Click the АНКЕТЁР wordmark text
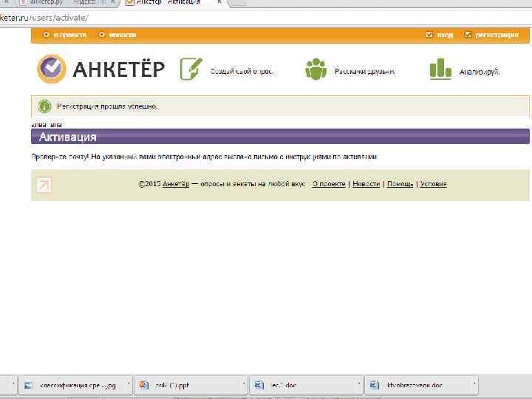532x399 pixels. [x=119, y=69]
